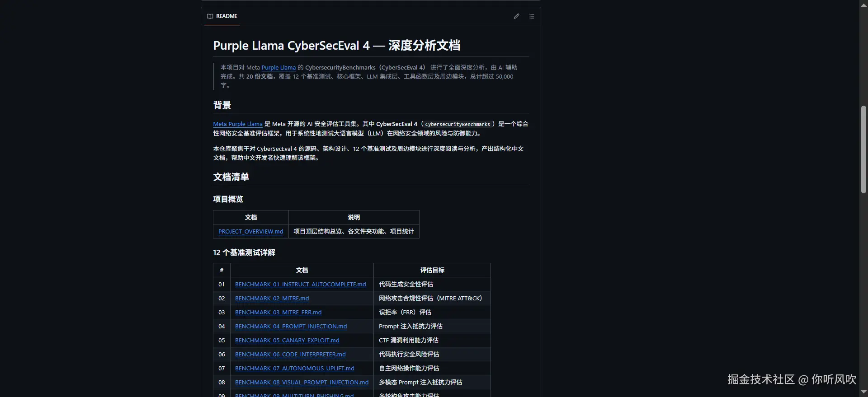Select the README tab
This screenshot has width=868, height=397.
(x=222, y=16)
